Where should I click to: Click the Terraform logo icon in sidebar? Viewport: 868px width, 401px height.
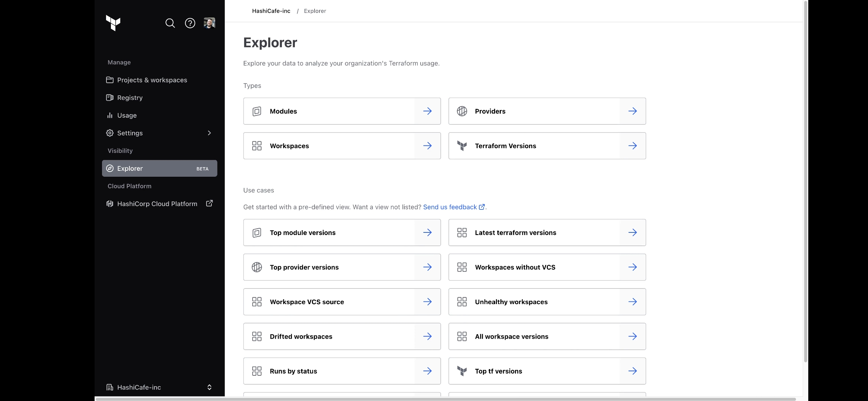point(113,22)
